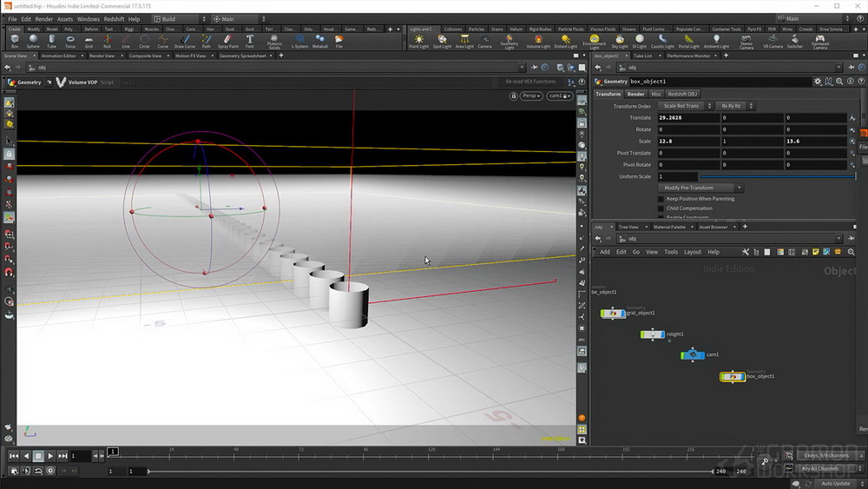Jump to first frame button
The width and height of the screenshot is (868, 489).
[x=14, y=456]
